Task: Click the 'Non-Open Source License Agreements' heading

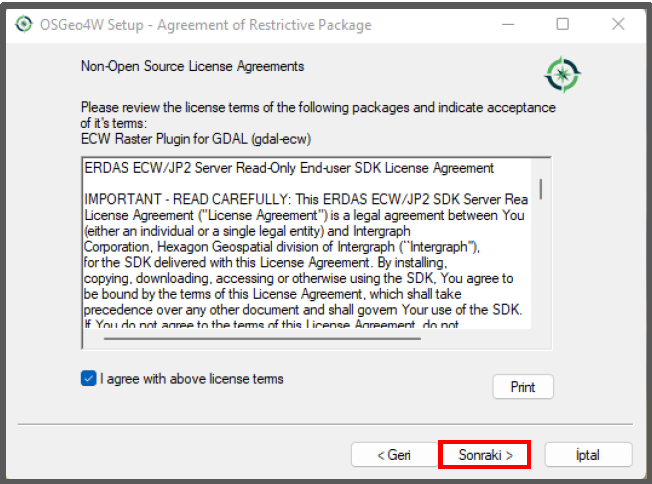Action: pos(193,67)
